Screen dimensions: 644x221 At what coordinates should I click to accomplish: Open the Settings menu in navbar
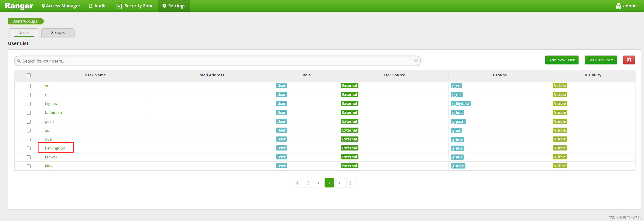(174, 6)
